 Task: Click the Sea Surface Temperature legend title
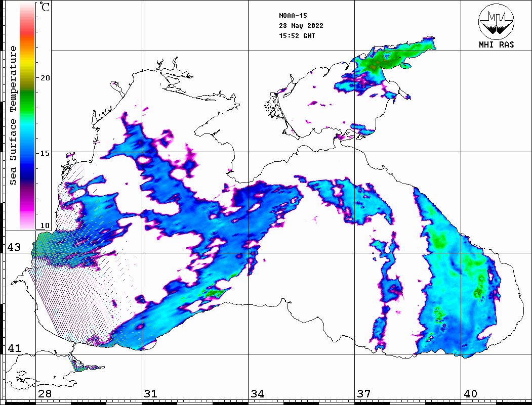pyautogui.click(x=13, y=116)
